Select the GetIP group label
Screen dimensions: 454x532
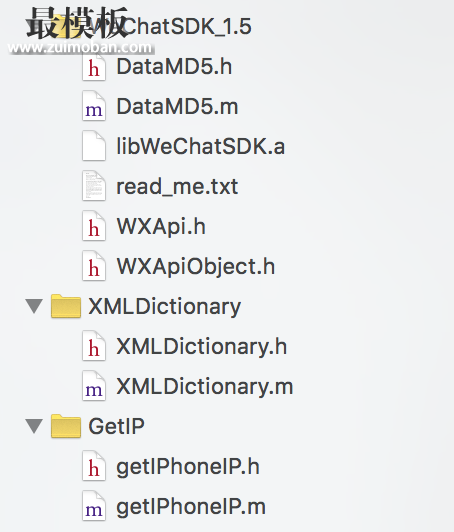click(x=116, y=426)
